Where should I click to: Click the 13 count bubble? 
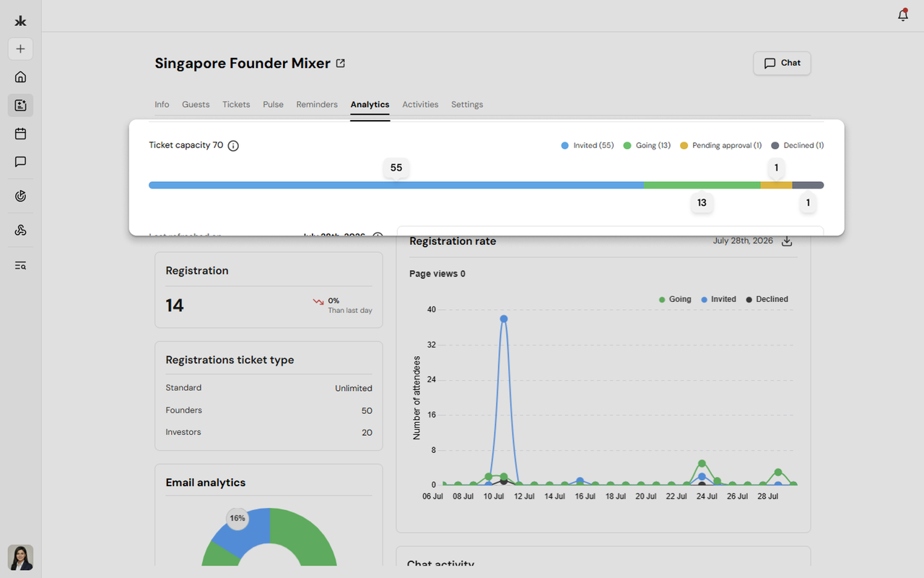pos(702,203)
